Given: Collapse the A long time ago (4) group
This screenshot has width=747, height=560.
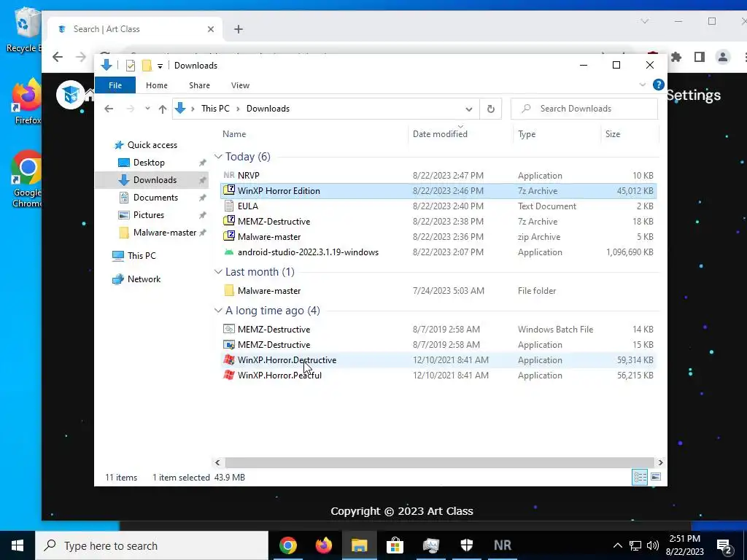Looking at the screenshot, I should (218, 311).
